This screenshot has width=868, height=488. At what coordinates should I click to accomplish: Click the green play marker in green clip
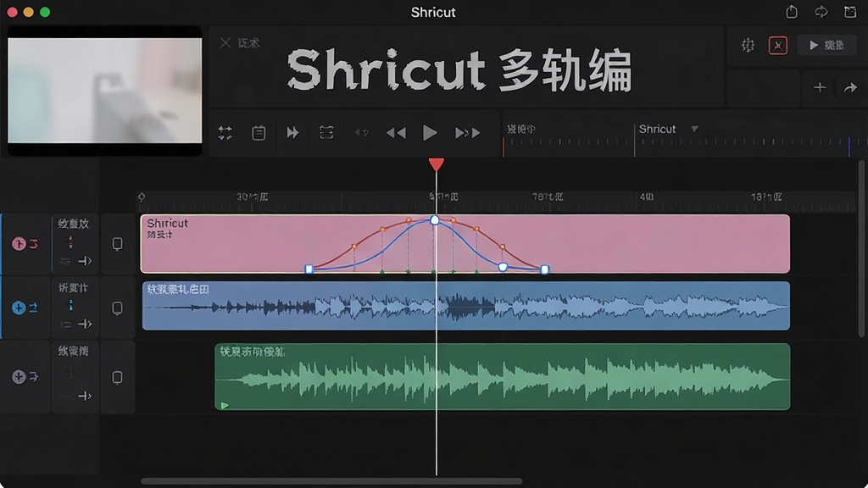225,406
